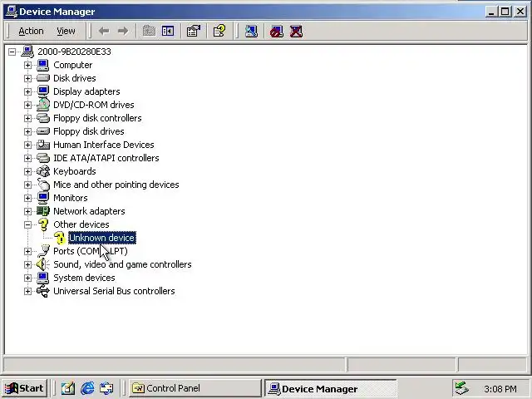Click Scan for hardware changes icon
This screenshot has width=532, height=399.
(251, 32)
